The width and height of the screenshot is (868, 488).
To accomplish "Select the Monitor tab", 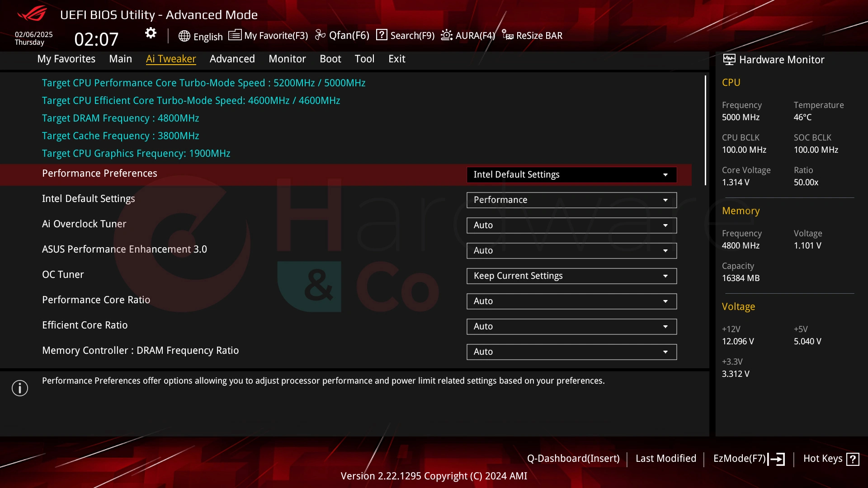I will [x=287, y=58].
